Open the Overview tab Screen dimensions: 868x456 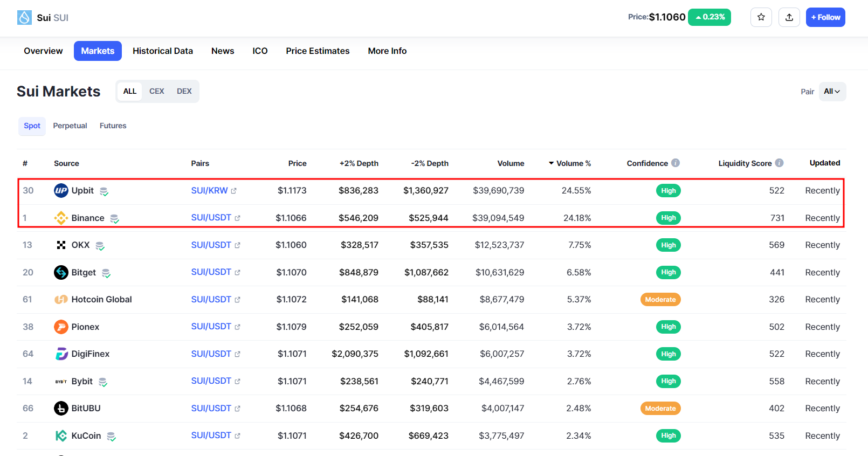(43, 51)
